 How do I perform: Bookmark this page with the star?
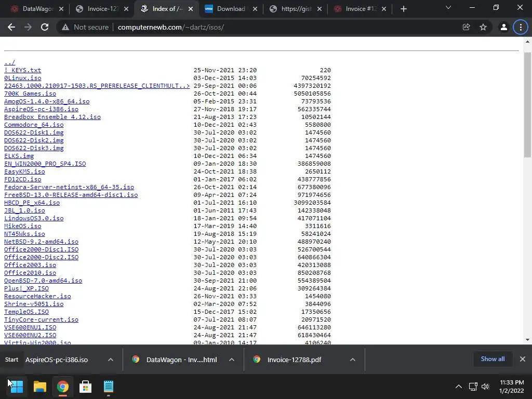click(483, 27)
